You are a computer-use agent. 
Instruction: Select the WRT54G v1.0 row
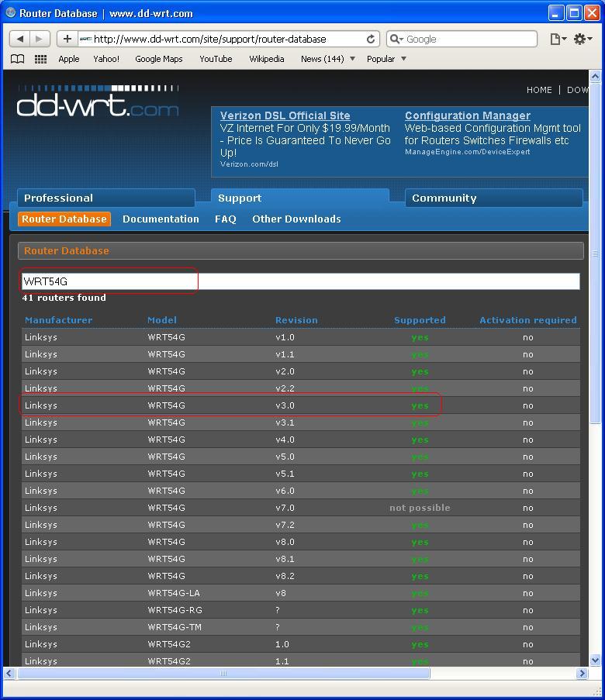click(301, 337)
